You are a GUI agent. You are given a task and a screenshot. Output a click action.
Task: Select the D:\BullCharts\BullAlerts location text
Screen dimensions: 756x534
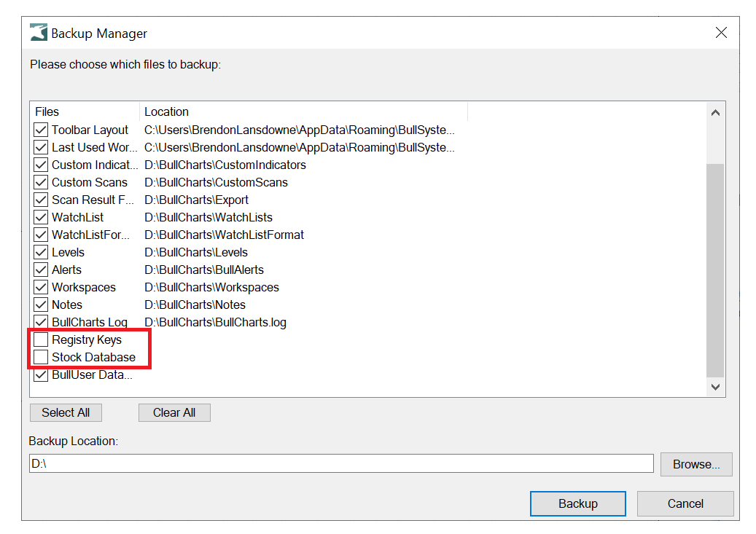[x=204, y=270]
